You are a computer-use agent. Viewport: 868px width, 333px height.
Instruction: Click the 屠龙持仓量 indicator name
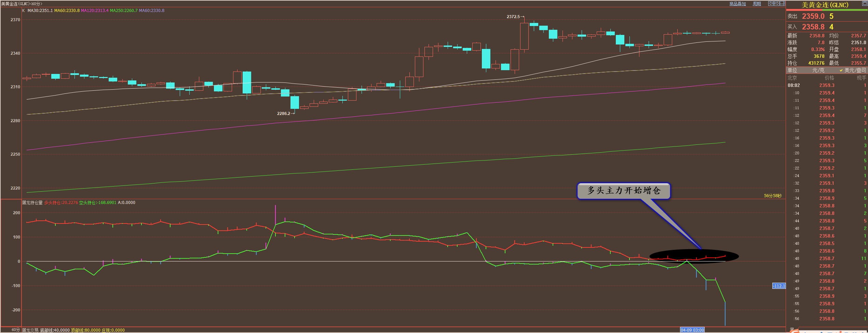[x=32, y=203]
